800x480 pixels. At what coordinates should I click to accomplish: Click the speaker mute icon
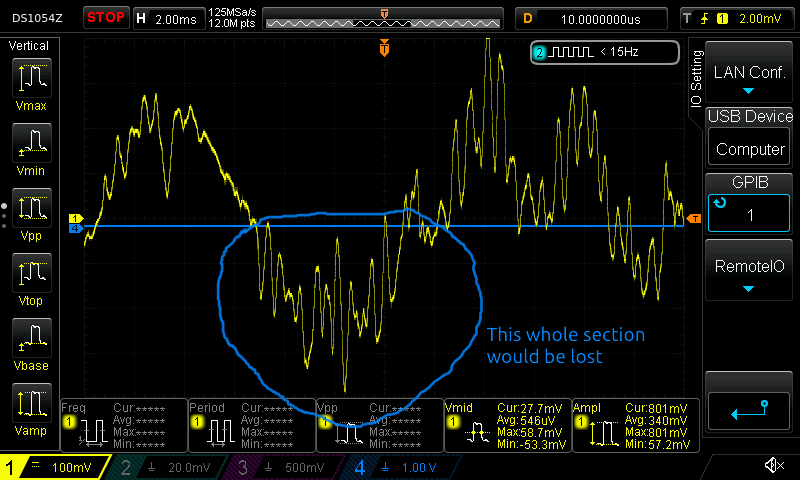773,465
